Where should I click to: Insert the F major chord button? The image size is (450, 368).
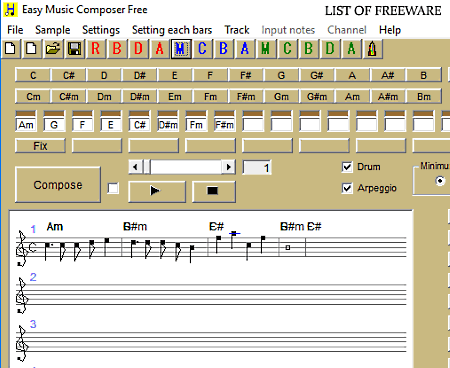pyautogui.click(x=210, y=75)
